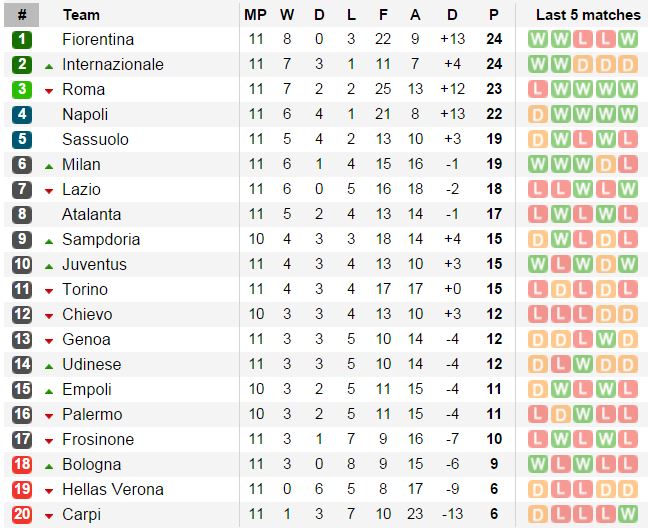Image resolution: width=648 pixels, height=528 pixels.
Task: Click Napoli's orange D result badge
Action: point(538,114)
